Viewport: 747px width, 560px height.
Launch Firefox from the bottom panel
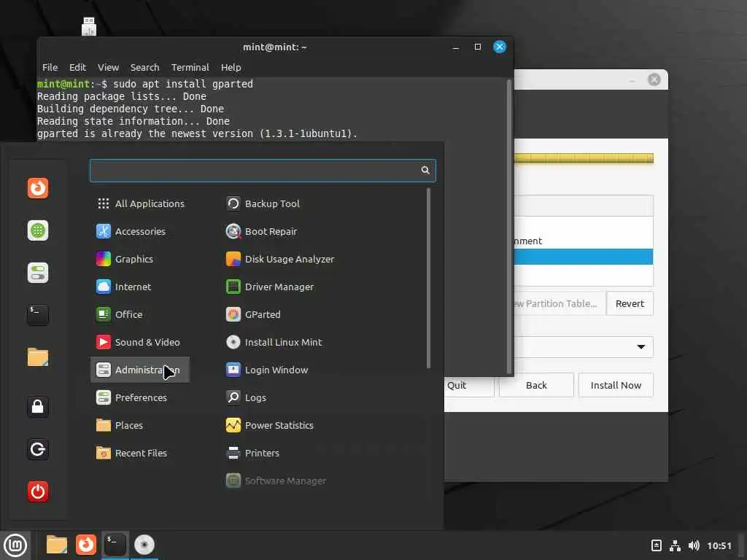(86, 545)
